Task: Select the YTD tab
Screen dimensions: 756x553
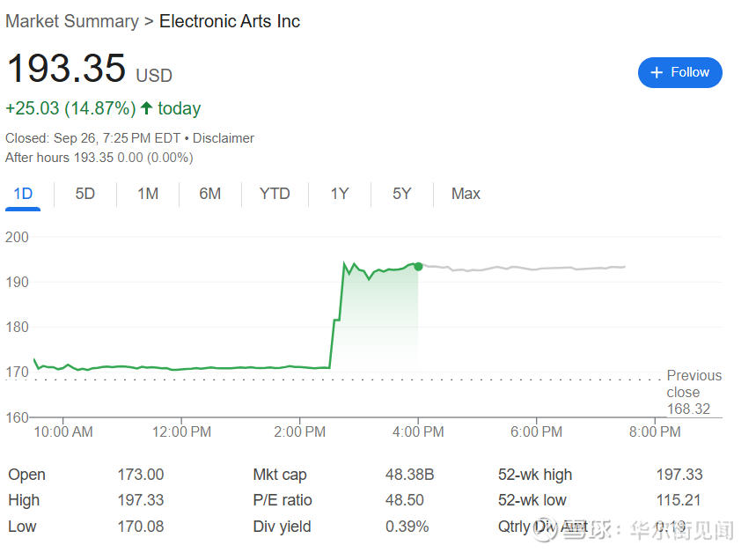Action: (x=275, y=194)
